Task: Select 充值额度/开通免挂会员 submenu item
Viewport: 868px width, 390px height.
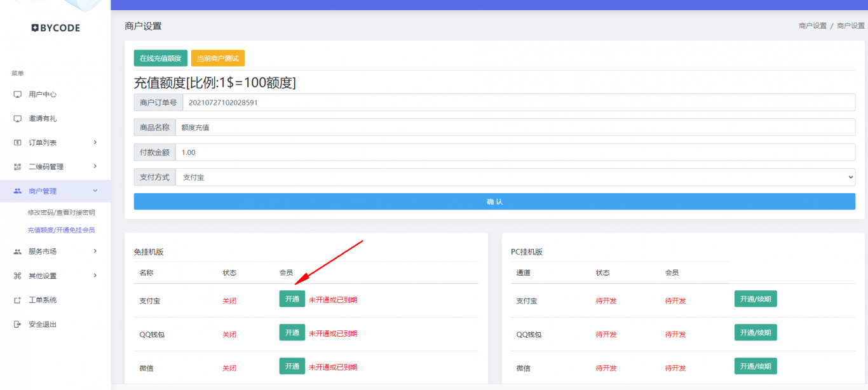Action: click(x=61, y=230)
